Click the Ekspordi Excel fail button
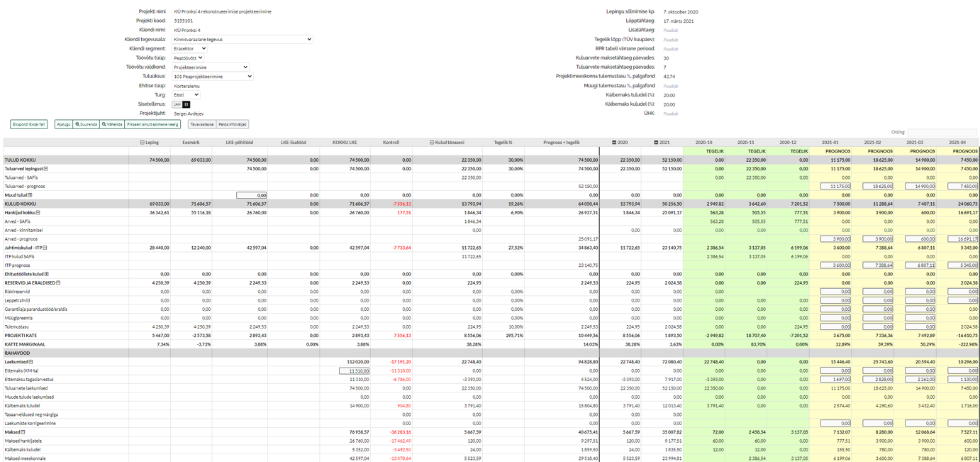This screenshot has height=462, width=980. pos(29,124)
